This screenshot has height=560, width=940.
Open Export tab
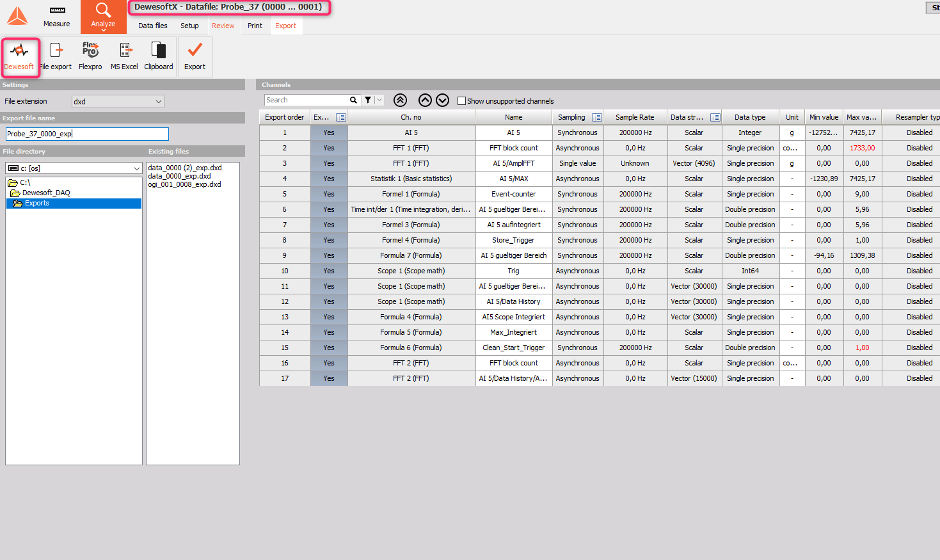click(x=285, y=26)
